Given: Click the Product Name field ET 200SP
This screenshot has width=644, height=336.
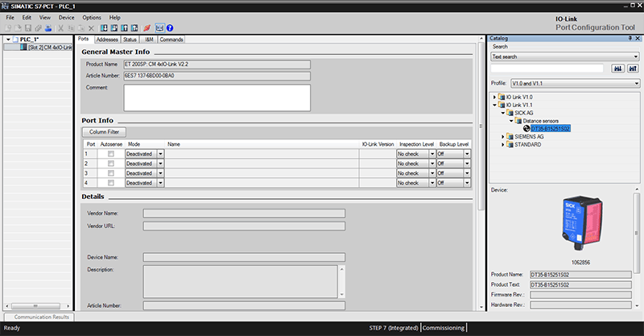Looking at the screenshot, I should tap(217, 64).
